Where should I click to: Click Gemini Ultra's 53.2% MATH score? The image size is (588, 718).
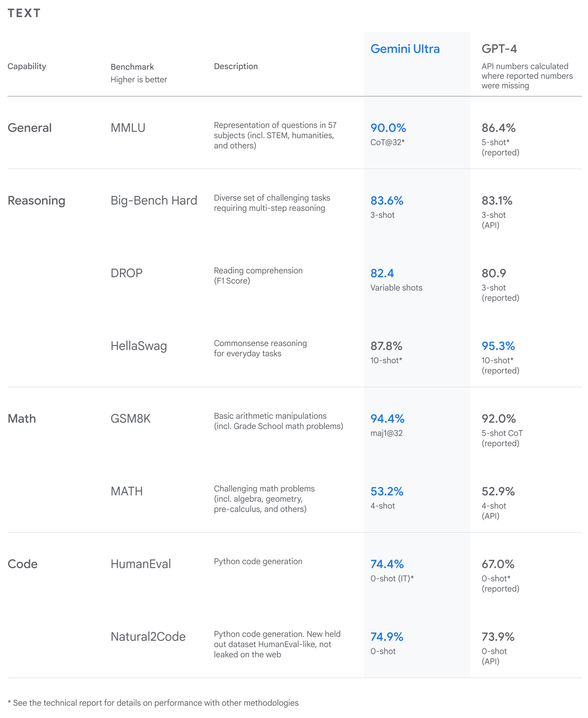[x=387, y=491]
